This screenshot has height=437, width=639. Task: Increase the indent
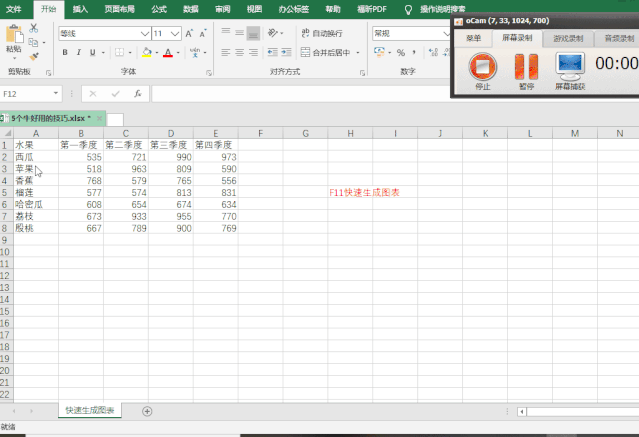286,52
